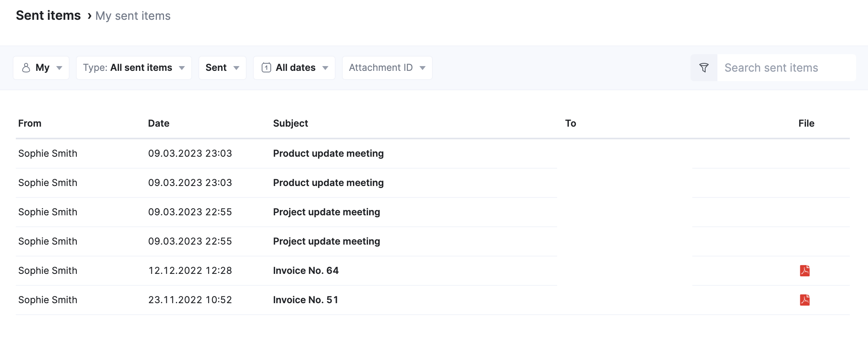Viewport: 868px width, 338px height.
Task: Sort by the Date column header
Action: coord(159,123)
